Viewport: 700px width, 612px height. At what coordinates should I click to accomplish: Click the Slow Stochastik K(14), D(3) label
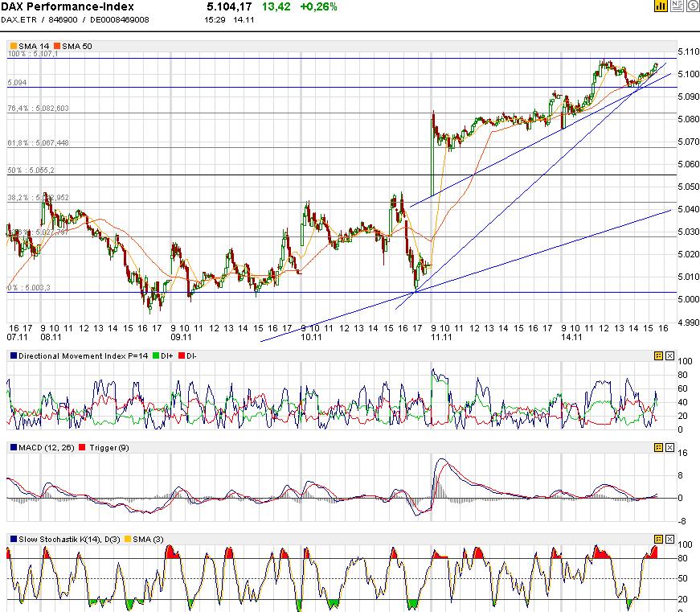[69, 539]
